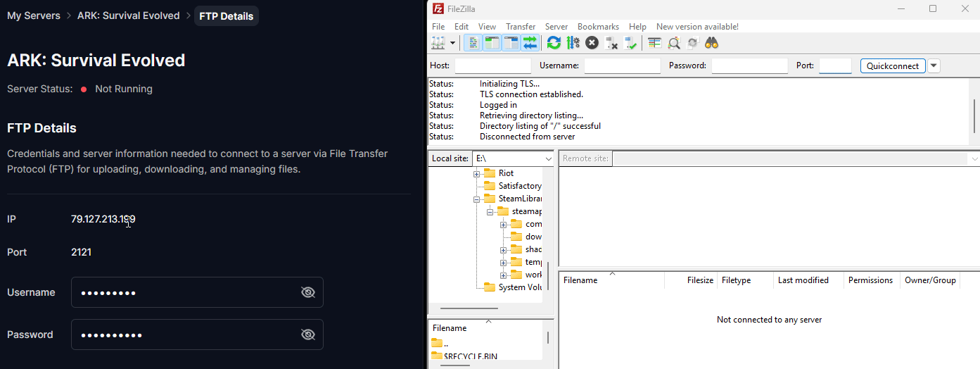Open the File menu in FileZilla
980x369 pixels.
click(x=438, y=27)
